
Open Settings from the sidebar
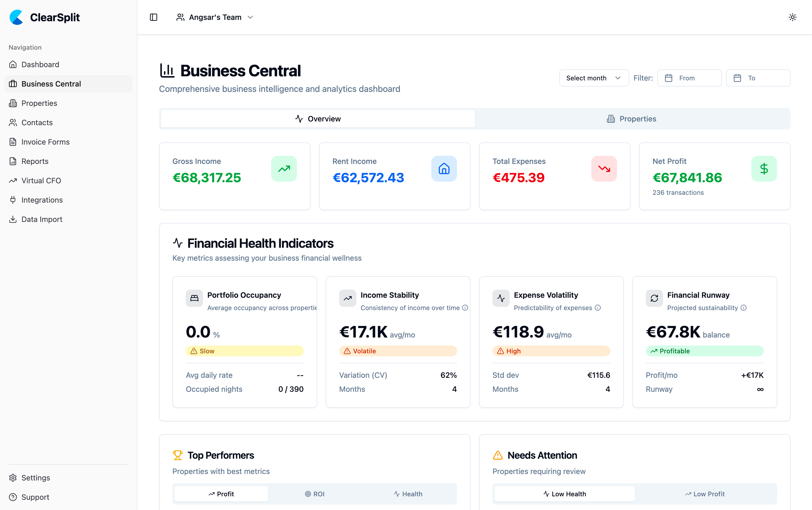(35, 478)
